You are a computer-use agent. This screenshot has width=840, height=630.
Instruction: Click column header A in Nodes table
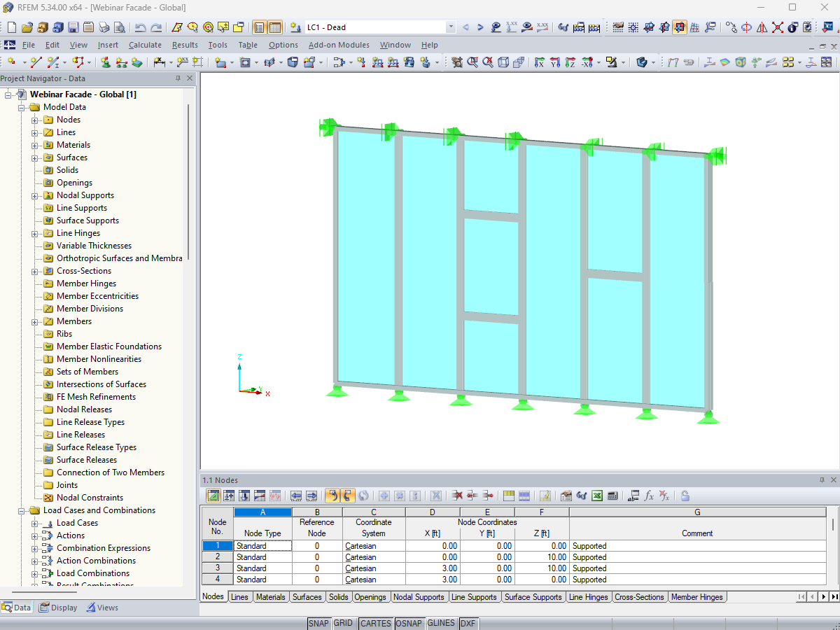click(262, 512)
